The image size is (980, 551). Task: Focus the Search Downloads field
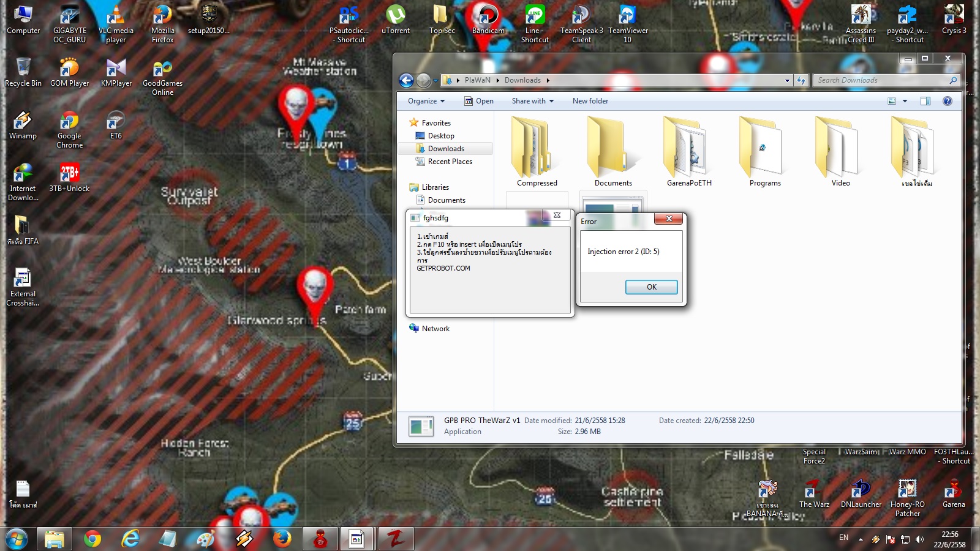click(882, 80)
